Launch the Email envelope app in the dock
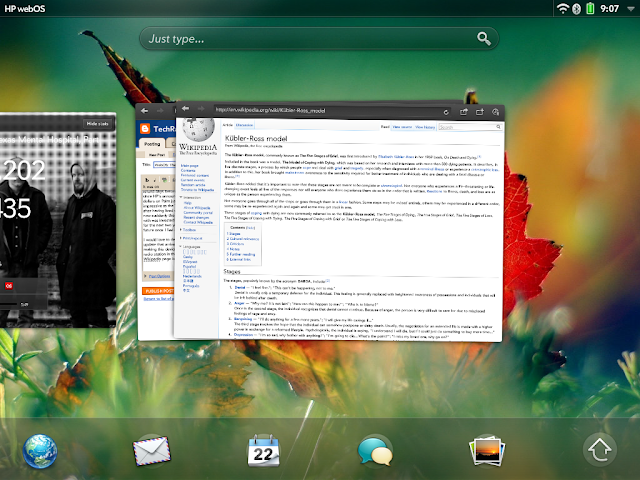This screenshot has width=640, height=480. [x=152, y=451]
